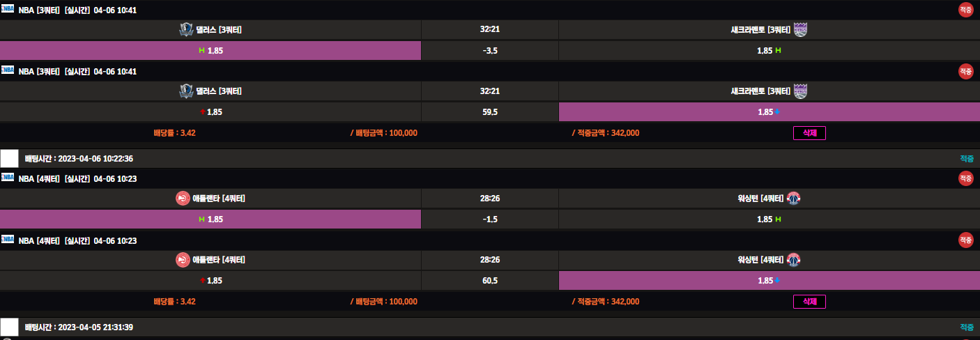Screen dimensions: 980x340
Task: Click Atlanta Hawks logo in the -1.5 handicap game
Action: coord(183,199)
